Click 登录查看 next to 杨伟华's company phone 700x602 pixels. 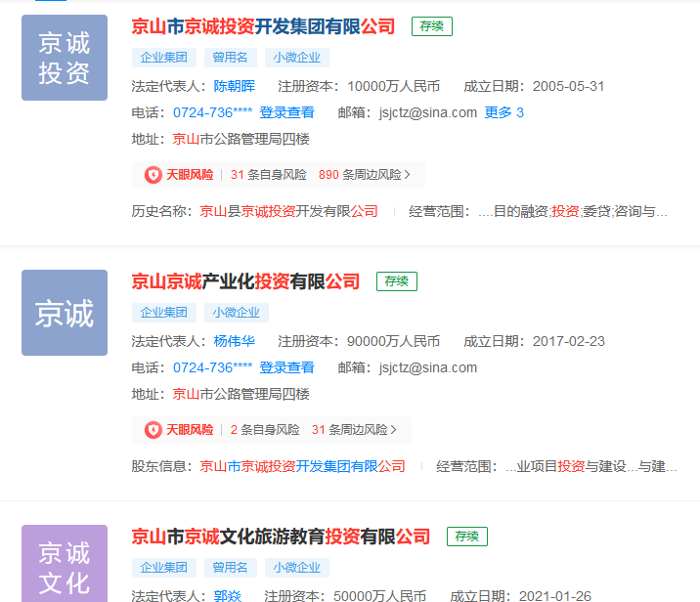[x=287, y=367]
